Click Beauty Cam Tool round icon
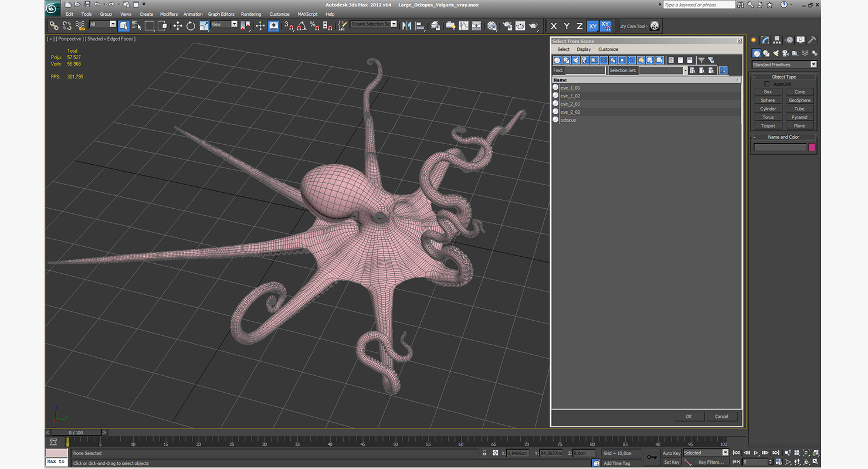Viewport: 868px width, 469px height. [x=655, y=26]
